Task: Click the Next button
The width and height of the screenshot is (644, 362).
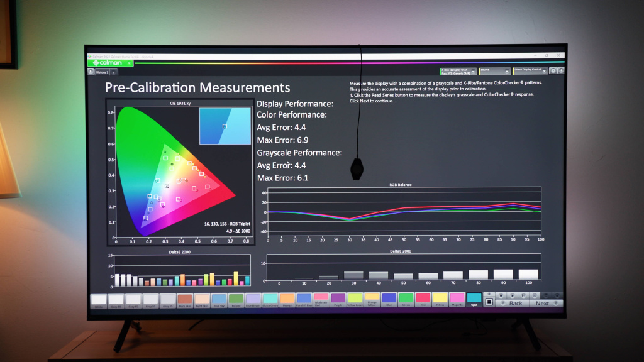Action: (542, 303)
